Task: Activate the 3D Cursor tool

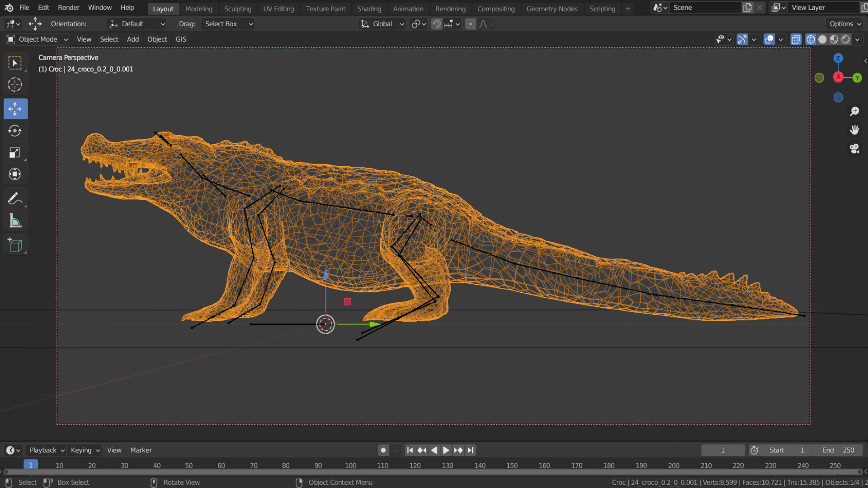Action: pyautogui.click(x=15, y=84)
